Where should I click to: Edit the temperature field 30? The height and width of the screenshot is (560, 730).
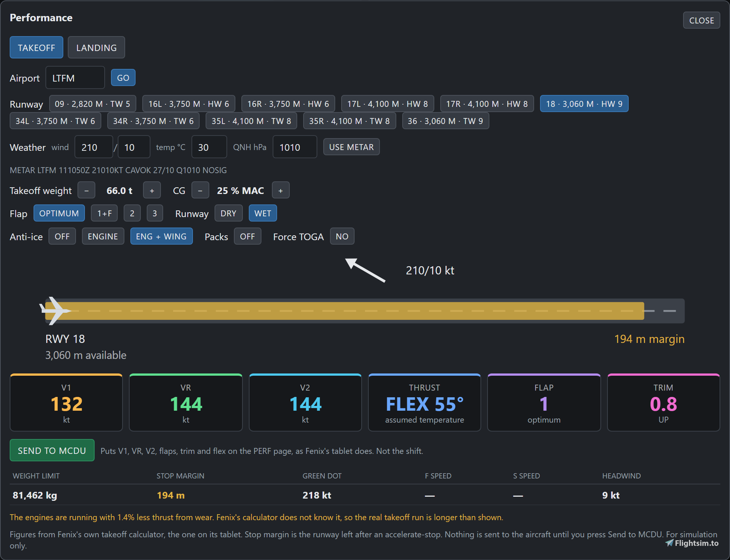click(x=209, y=147)
